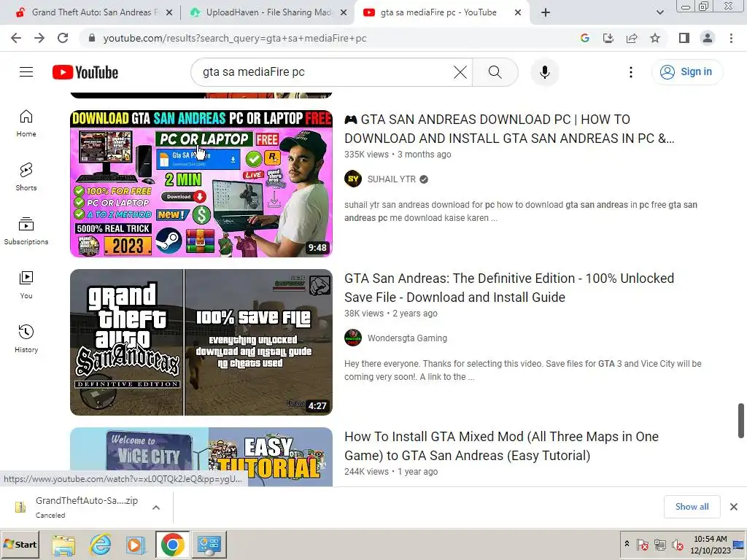Go forward with the browser forward arrow
This screenshot has height=560, width=747.
[x=39, y=38]
